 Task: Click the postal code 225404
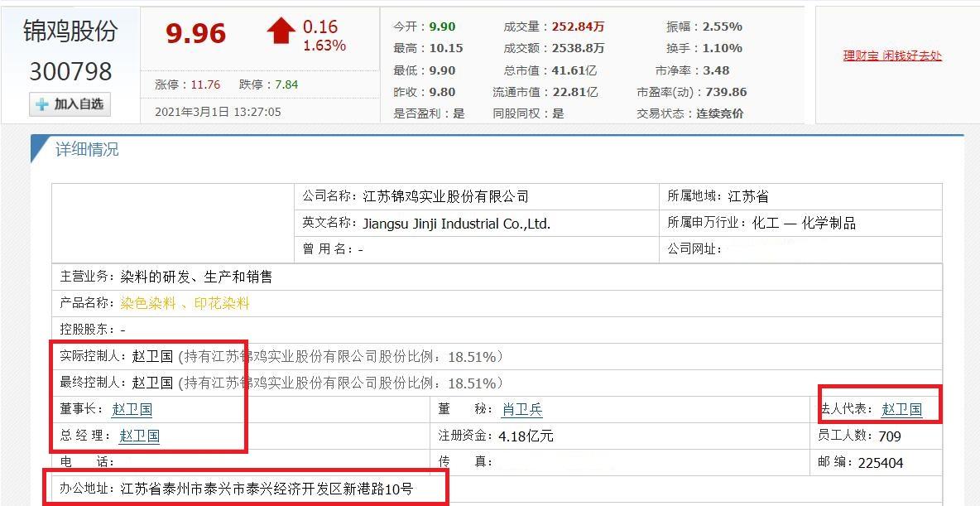881,463
